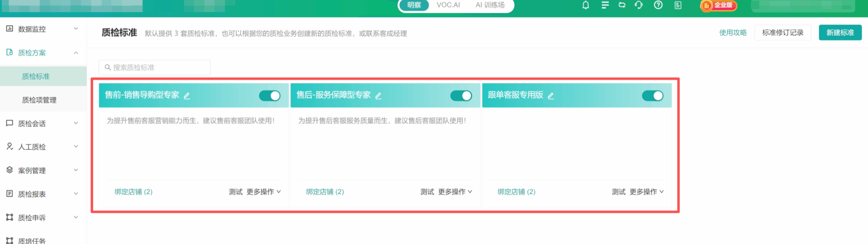
Task: Switch to the VOC.AI tab
Action: pyautogui.click(x=448, y=5)
